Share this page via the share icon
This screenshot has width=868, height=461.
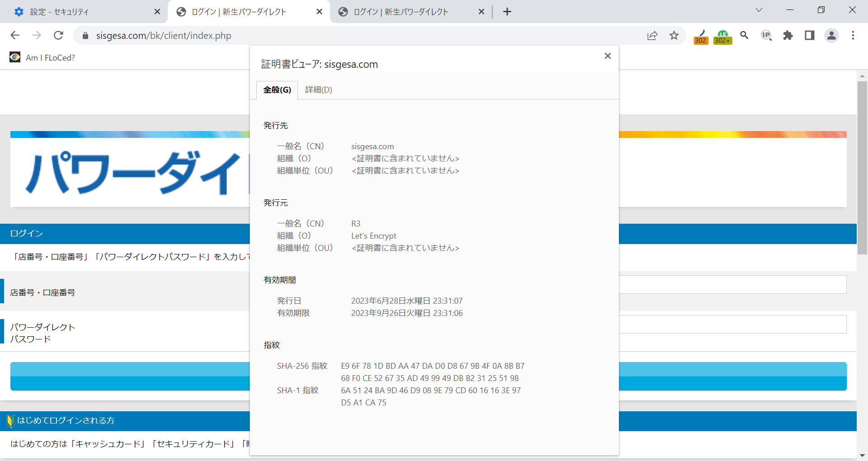(x=652, y=35)
